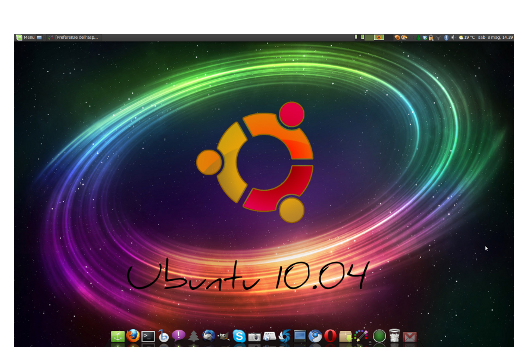Launch Opera browser from the dock
This screenshot has height=364, width=524.
330,336
